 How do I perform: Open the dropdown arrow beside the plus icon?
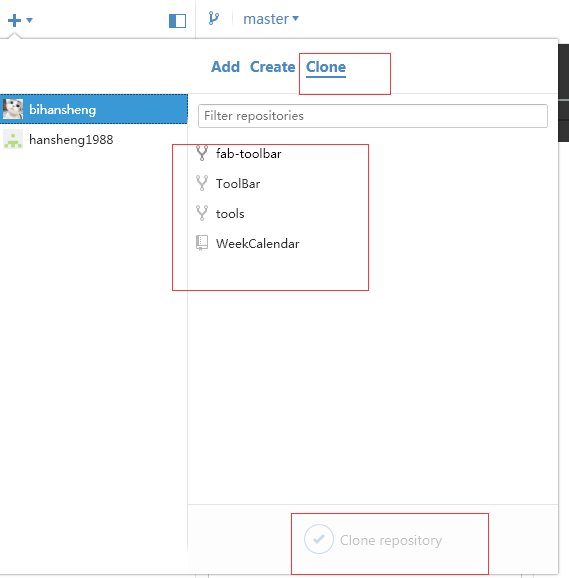coord(30,20)
